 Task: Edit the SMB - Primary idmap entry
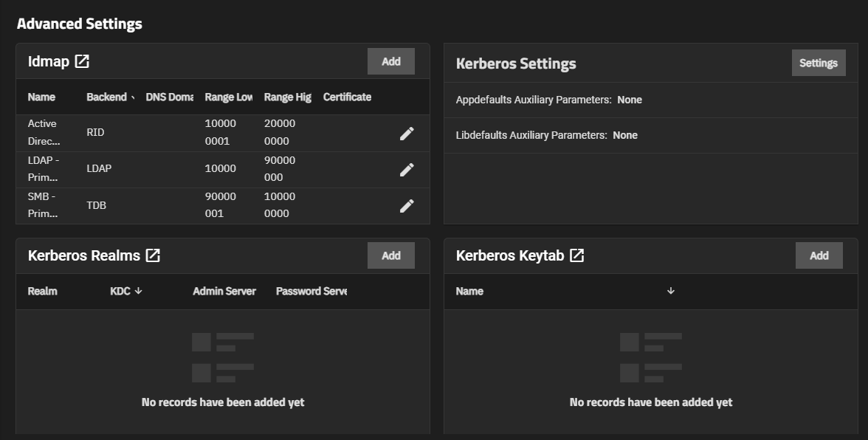point(407,205)
